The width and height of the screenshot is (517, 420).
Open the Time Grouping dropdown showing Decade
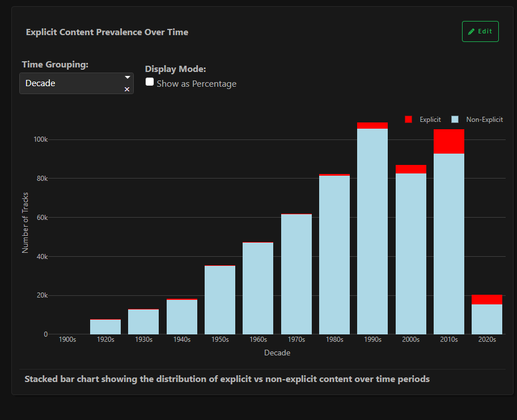tap(77, 83)
